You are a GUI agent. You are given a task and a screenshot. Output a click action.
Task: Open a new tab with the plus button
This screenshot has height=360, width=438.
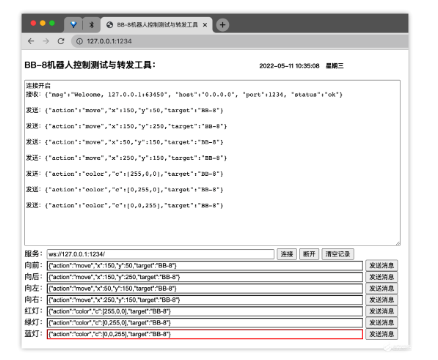pos(222,25)
